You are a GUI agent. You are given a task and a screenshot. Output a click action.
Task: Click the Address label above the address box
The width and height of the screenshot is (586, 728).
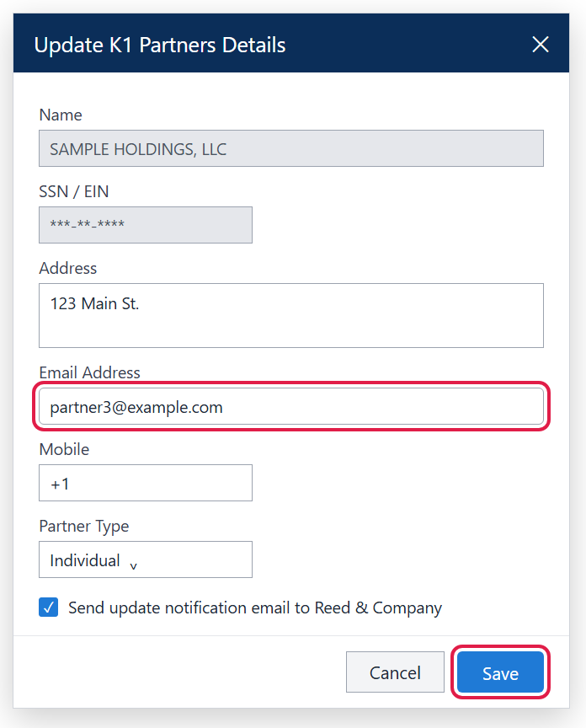pyautogui.click(x=67, y=268)
